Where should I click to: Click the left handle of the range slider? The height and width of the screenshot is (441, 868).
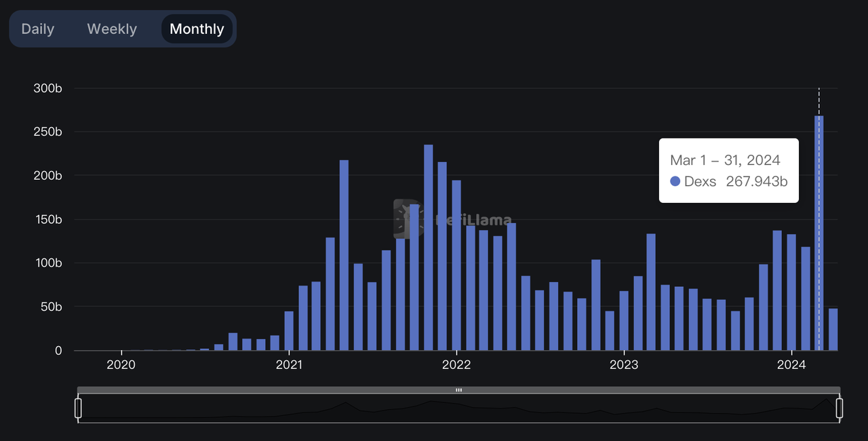click(x=78, y=408)
